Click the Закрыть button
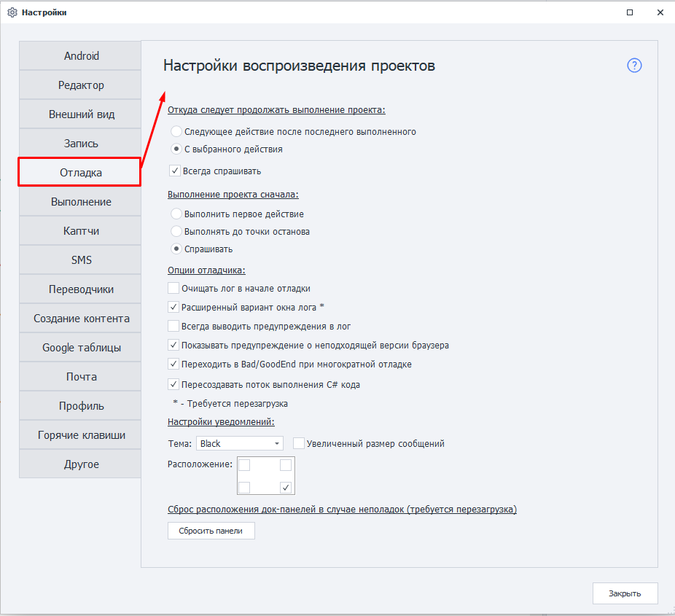This screenshot has height=616, width=675. pyautogui.click(x=624, y=593)
